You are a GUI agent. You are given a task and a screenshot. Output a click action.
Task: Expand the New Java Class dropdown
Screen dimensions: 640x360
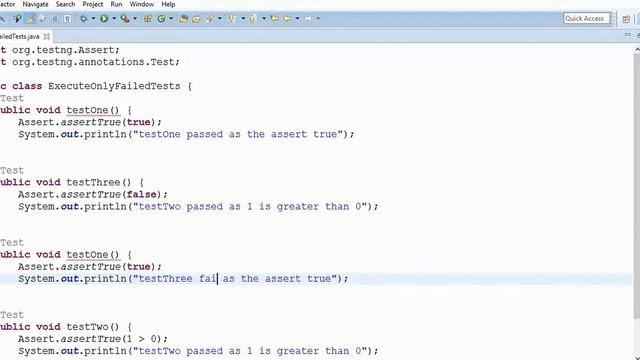(171, 18)
